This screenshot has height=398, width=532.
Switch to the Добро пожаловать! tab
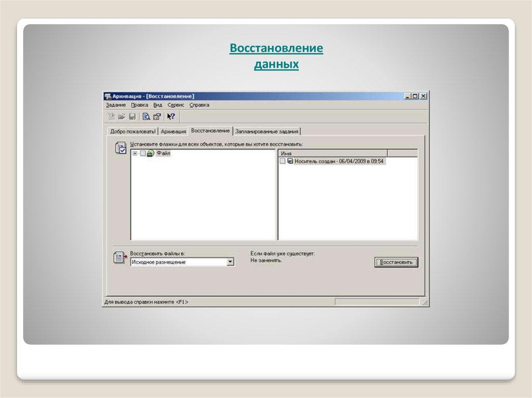pyautogui.click(x=132, y=131)
